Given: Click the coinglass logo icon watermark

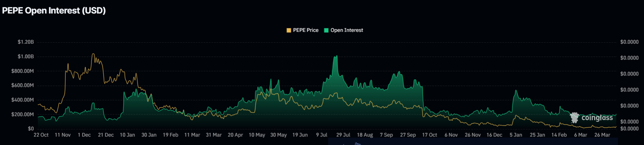Looking at the screenshot, I should pyautogui.click(x=574, y=118).
